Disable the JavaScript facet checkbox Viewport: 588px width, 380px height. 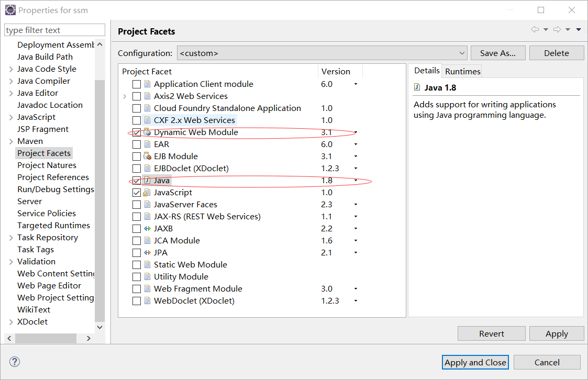(x=137, y=192)
